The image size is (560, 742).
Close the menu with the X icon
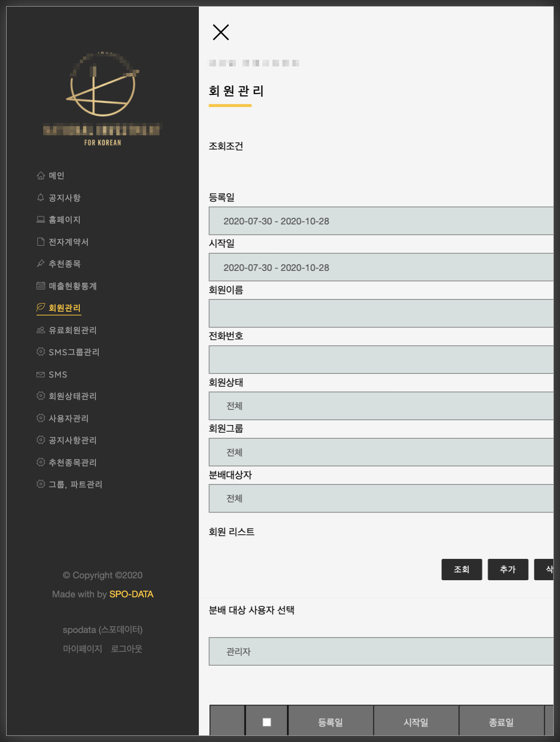[221, 32]
